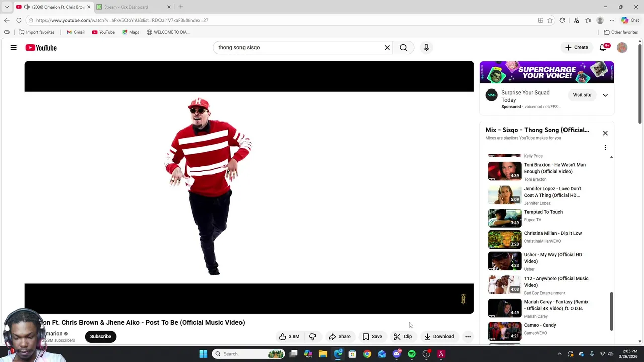Show hidden system tray icons

559,354
